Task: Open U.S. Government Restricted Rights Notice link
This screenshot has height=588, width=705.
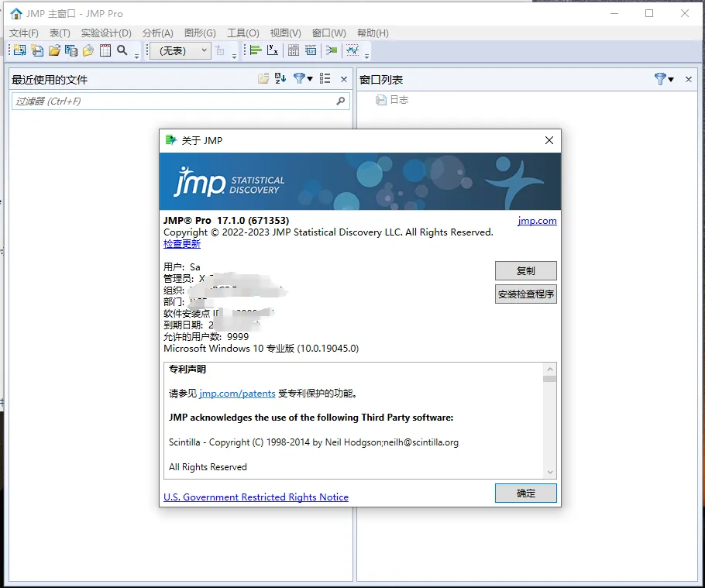Action: pos(256,497)
